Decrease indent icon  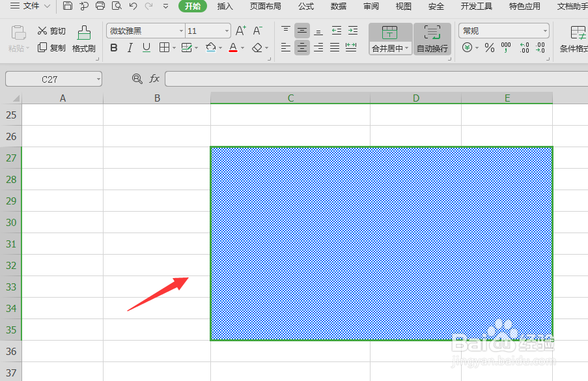(x=337, y=31)
